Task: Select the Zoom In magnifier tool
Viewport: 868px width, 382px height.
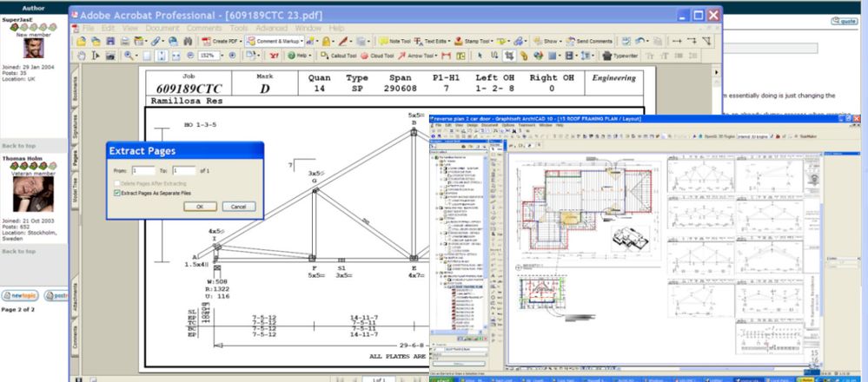Action: tap(129, 56)
